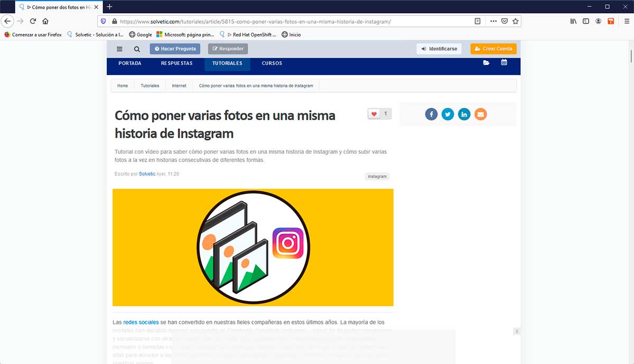Open the Library icon in Firefox toolbar
Screen dimensions: 634x364
573,21
